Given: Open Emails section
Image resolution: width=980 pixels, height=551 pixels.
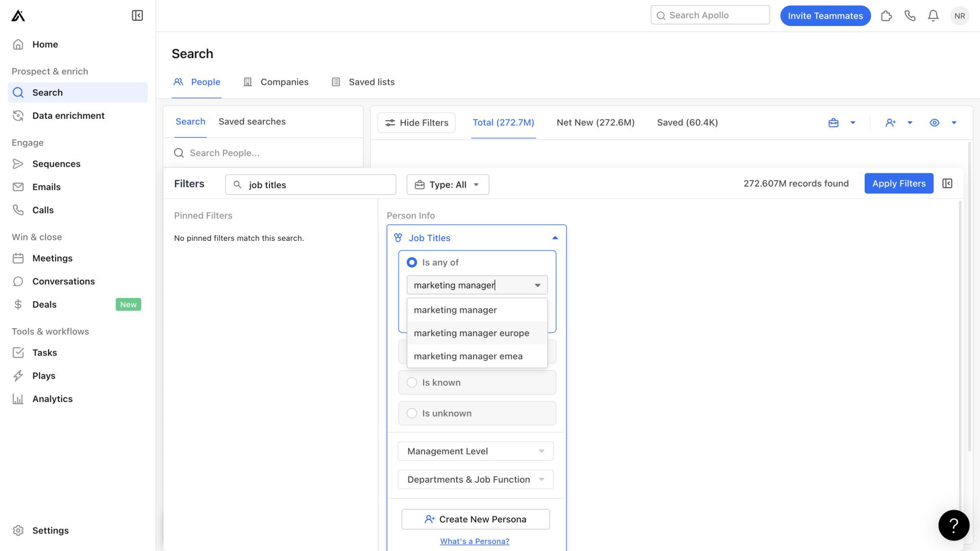Looking at the screenshot, I should (78, 187).
